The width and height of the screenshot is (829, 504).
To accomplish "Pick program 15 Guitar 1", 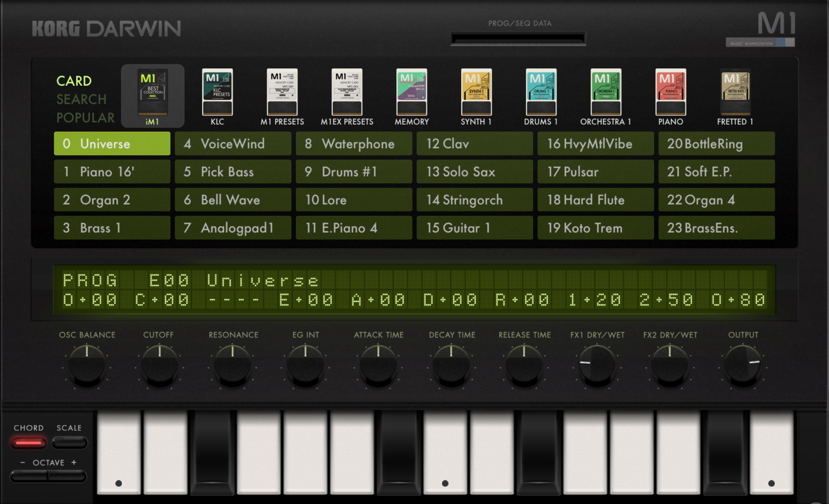I will pyautogui.click(x=475, y=228).
